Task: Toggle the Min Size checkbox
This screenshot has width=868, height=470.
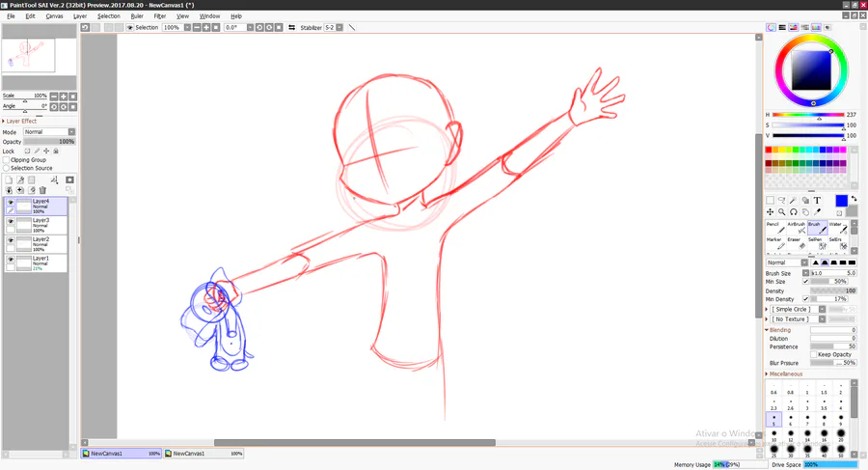Action: pos(805,282)
